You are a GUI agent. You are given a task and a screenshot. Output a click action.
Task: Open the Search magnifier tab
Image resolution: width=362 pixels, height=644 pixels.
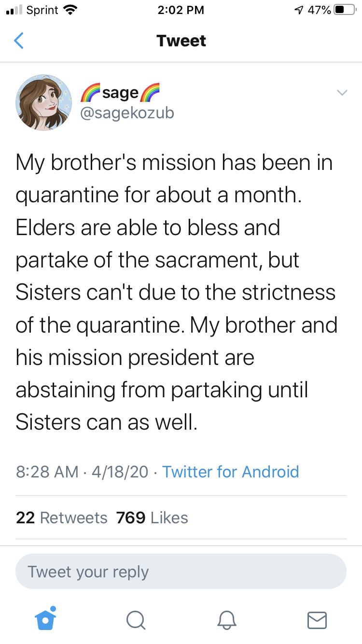pos(136,619)
